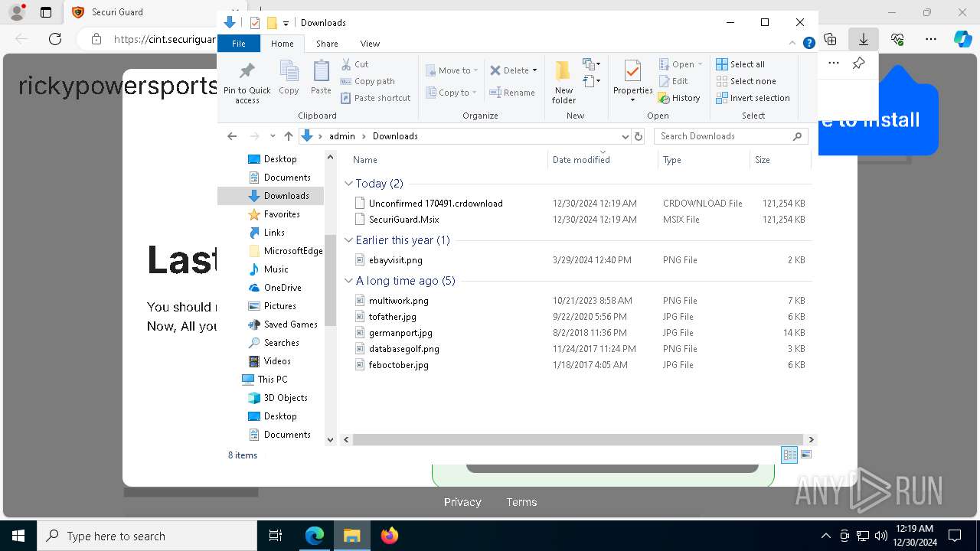Click Select all
Image resolution: width=980 pixels, height=551 pixels.
tap(740, 64)
